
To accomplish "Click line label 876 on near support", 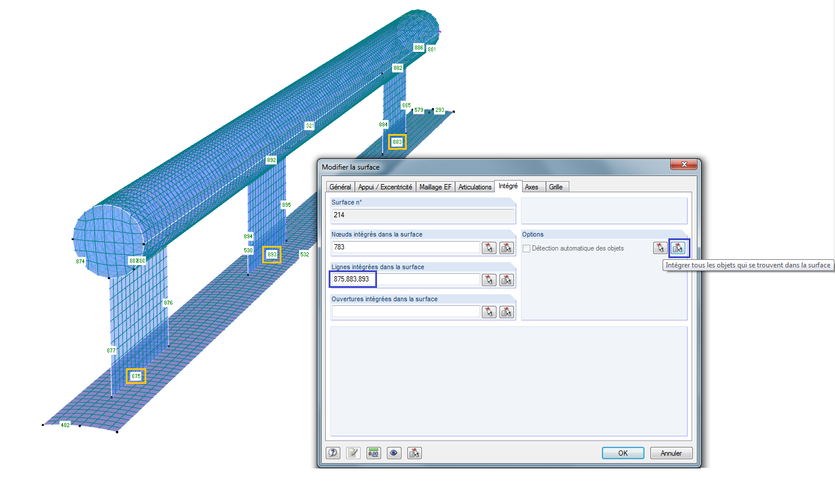I will click(x=168, y=303).
